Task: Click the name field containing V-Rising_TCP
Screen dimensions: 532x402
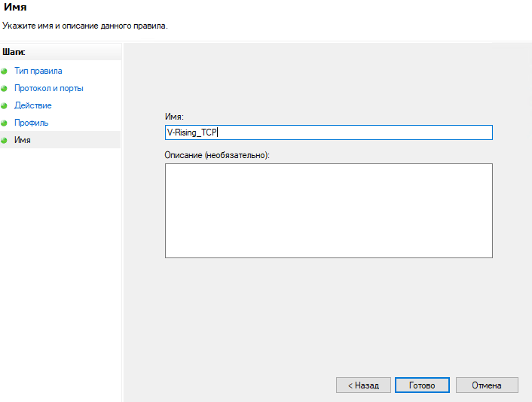Action: [328, 132]
